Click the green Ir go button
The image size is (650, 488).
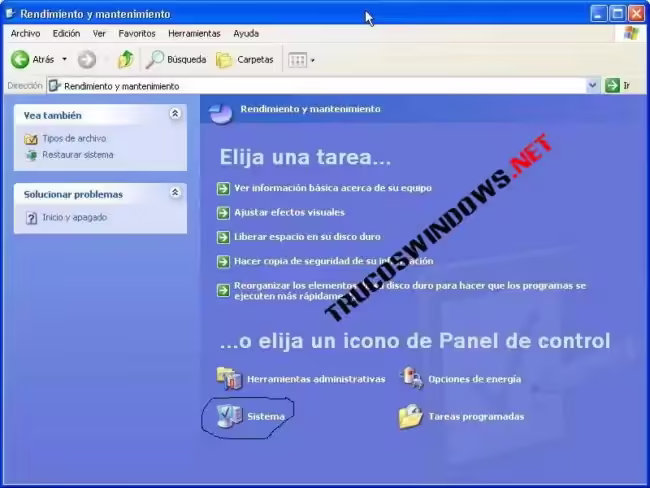point(612,86)
